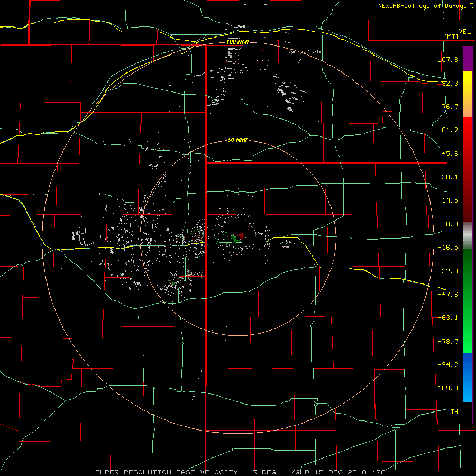Click the 92.3 velocity scale value

point(450,83)
